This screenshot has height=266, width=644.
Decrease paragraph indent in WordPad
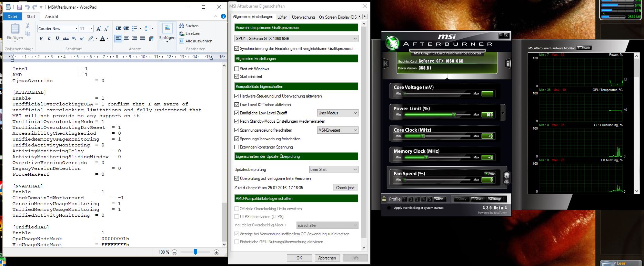118,29
